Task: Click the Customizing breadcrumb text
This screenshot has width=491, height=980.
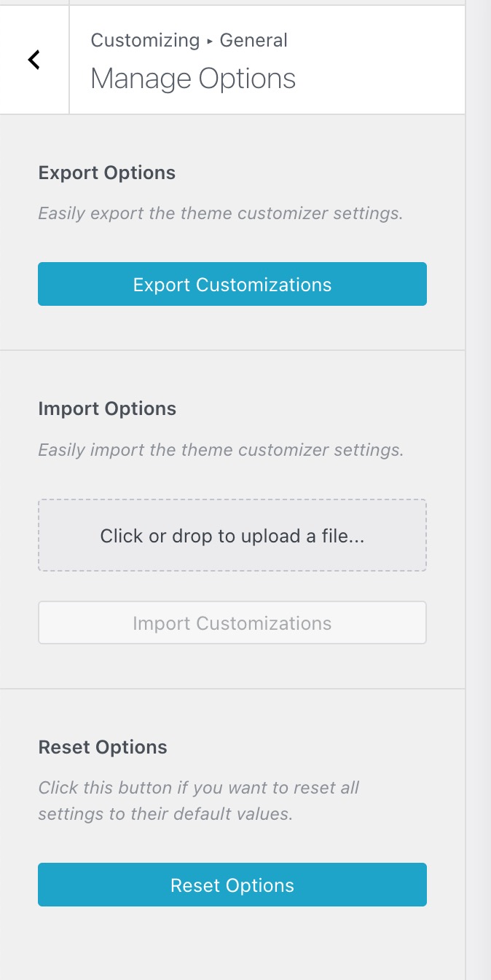Action: click(145, 40)
